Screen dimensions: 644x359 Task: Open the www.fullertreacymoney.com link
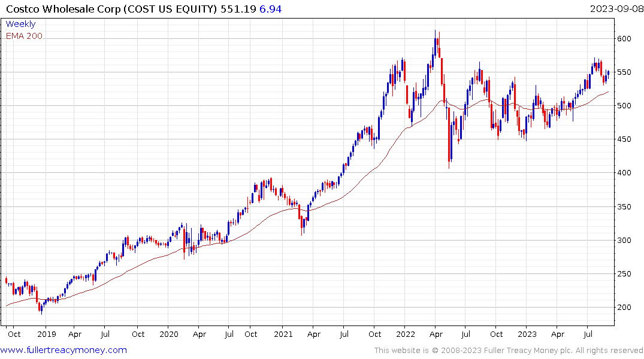pyautogui.click(x=64, y=350)
